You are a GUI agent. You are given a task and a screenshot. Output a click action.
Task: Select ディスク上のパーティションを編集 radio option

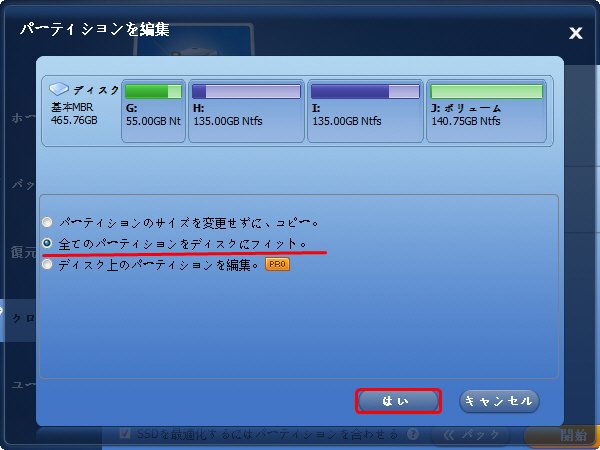click(47, 264)
